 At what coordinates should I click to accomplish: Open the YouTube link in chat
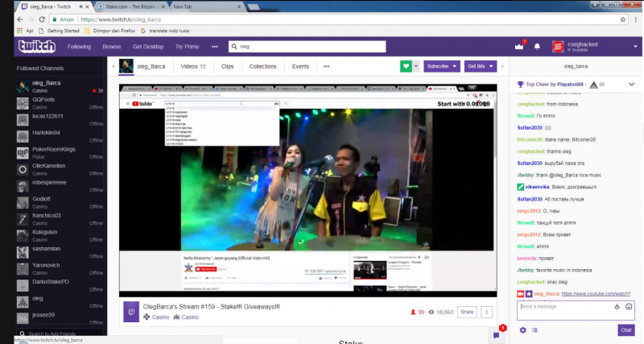click(x=596, y=294)
